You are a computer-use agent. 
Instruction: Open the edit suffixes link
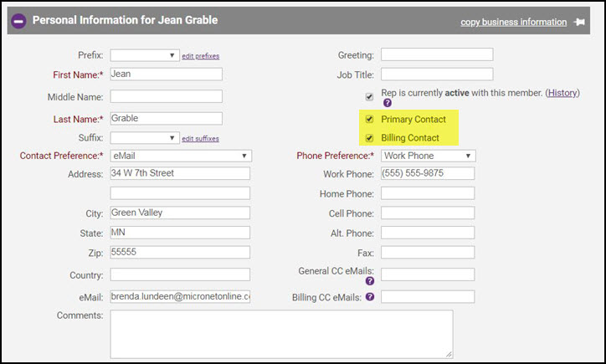click(200, 138)
